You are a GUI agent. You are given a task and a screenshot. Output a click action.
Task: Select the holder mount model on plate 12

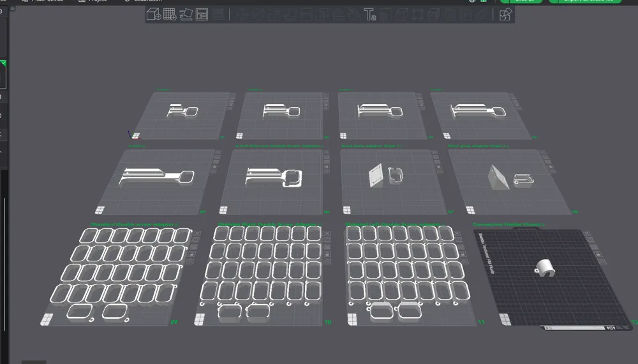pos(545,268)
